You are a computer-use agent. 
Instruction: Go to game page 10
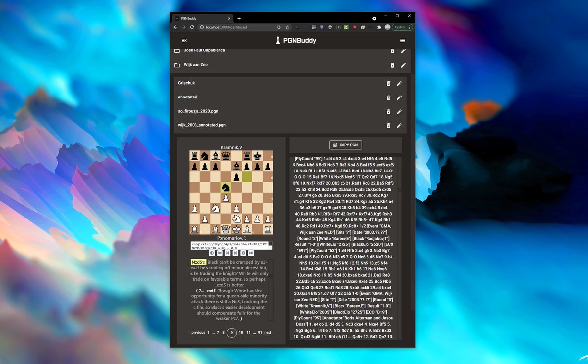(x=241, y=333)
